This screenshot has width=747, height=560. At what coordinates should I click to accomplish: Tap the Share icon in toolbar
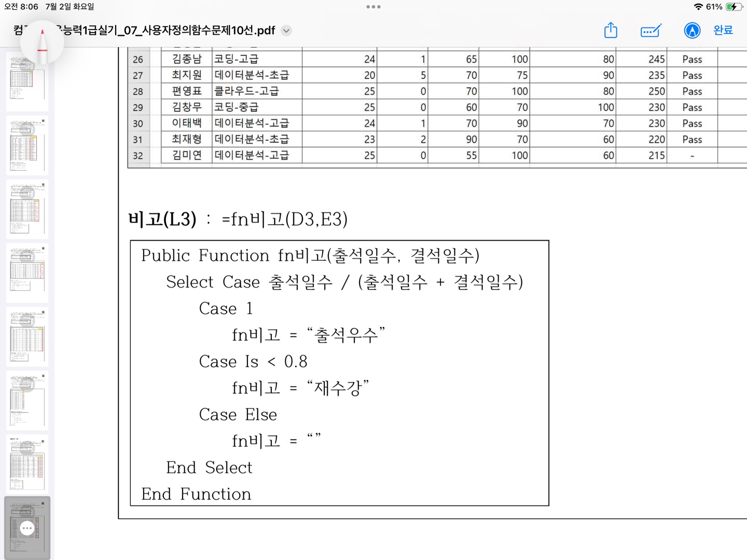click(x=611, y=31)
